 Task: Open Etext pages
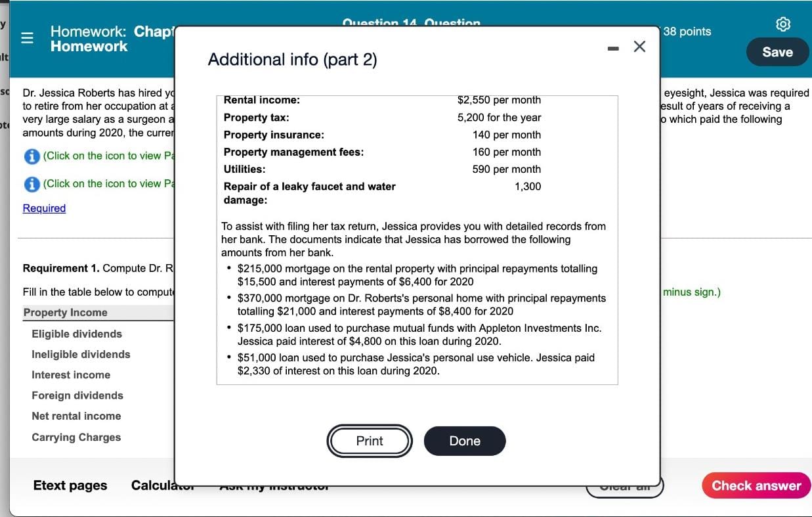tap(70, 485)
